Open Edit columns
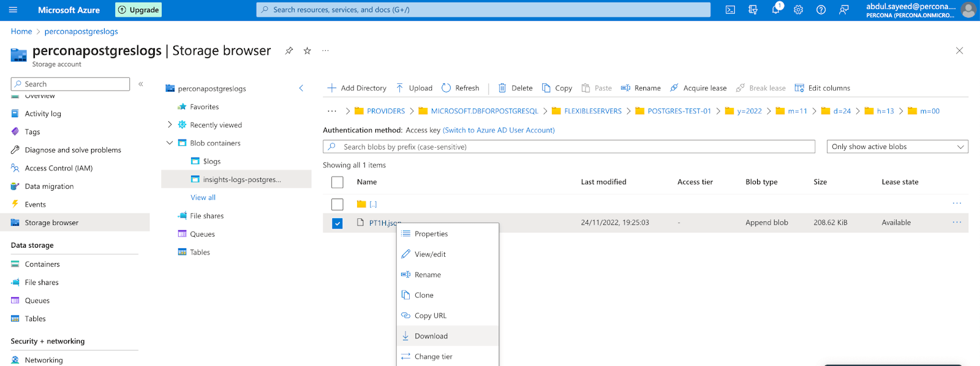Image resolution: width=980 pixels, height=366 pixels. tap(823, 88)
